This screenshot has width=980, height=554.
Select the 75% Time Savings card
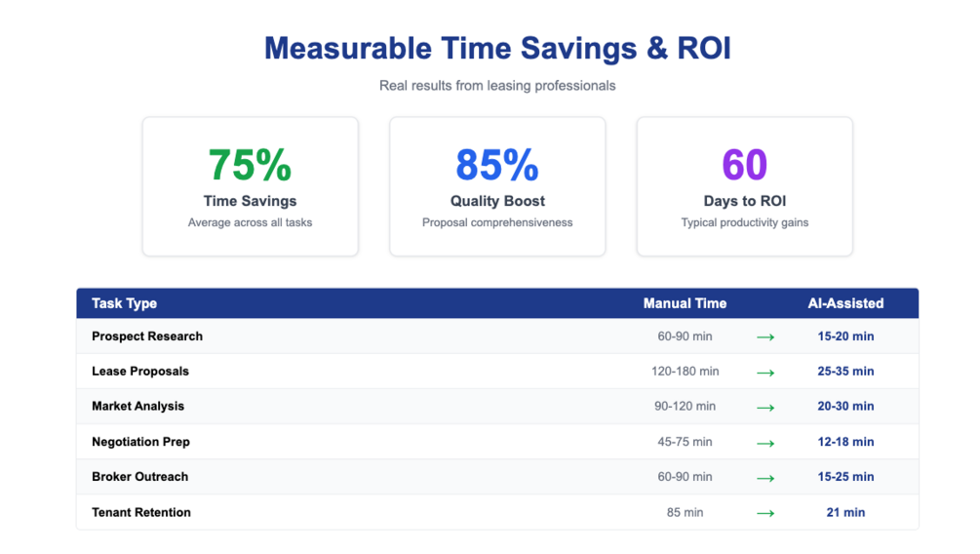pos(251,186)
